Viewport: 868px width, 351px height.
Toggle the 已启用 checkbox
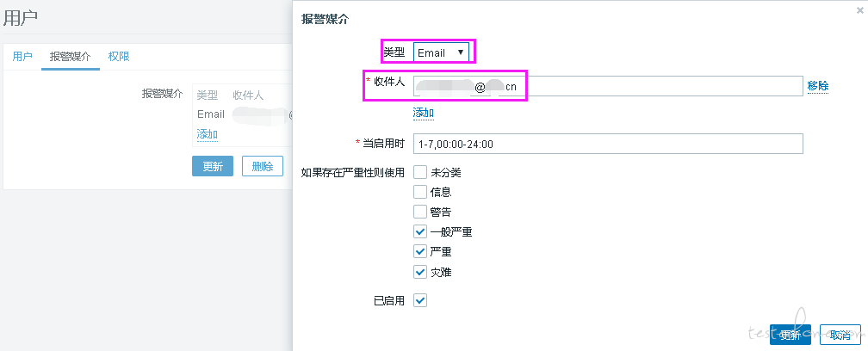[x=420, y=301]
